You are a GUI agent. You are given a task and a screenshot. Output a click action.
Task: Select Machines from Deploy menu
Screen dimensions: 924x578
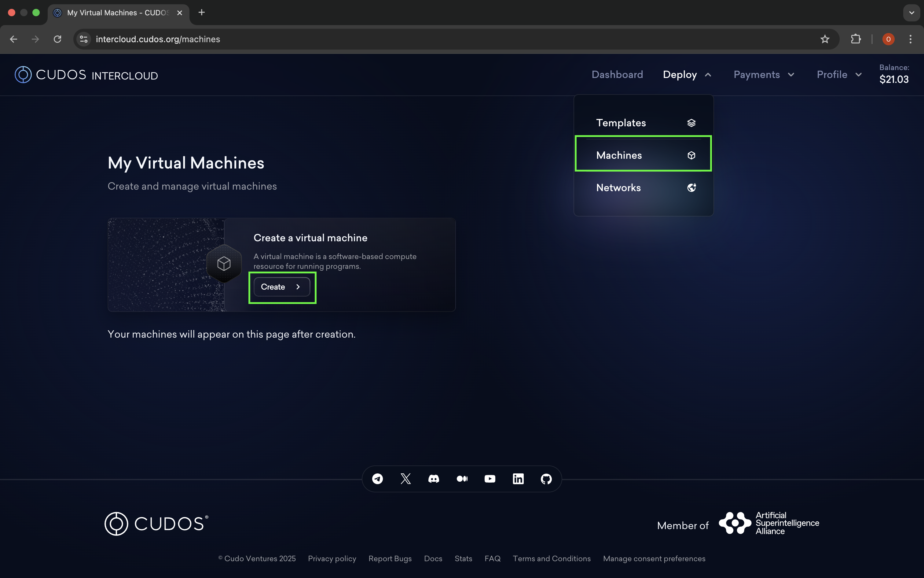pyautogui.click(x=644, y=155)
